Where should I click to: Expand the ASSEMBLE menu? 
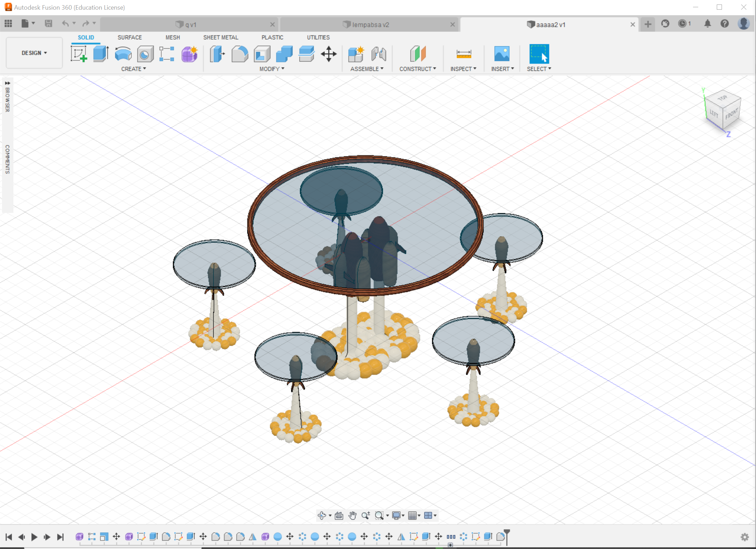pos(367,69)
